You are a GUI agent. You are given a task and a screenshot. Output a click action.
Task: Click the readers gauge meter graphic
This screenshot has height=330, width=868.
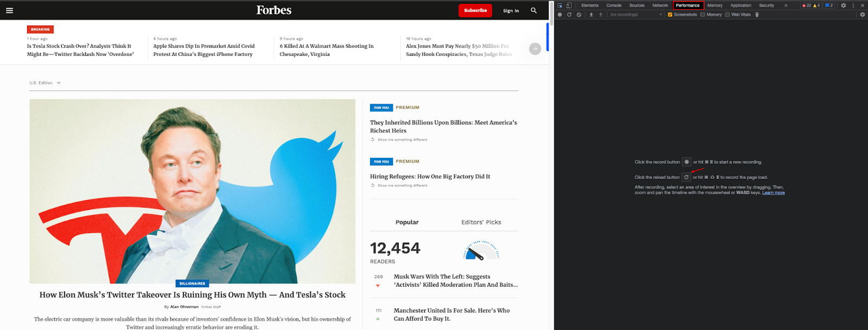481,250
